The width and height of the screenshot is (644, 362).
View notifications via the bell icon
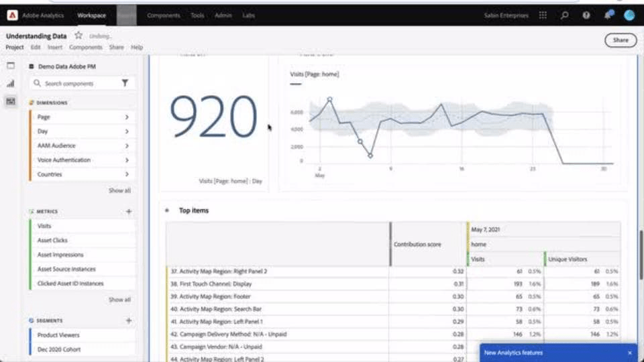pos(608,15)
